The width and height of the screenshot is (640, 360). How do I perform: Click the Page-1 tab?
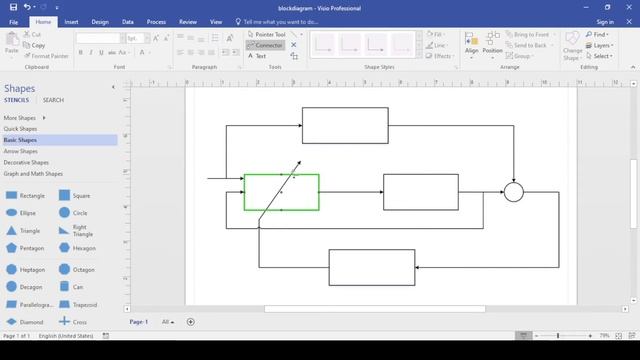[x=138, y=322]
